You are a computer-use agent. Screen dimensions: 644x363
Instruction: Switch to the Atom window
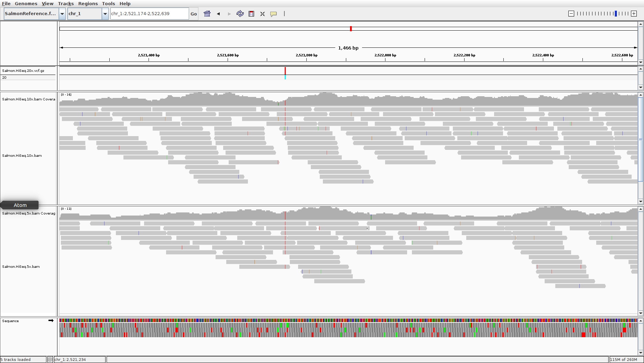click(x=20, y=205)
